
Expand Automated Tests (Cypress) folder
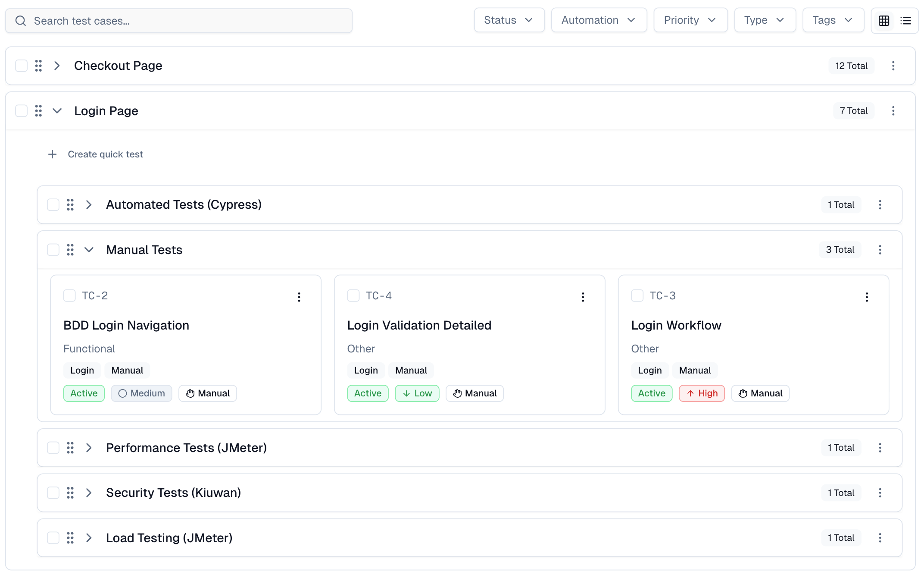tap(89, 205)
